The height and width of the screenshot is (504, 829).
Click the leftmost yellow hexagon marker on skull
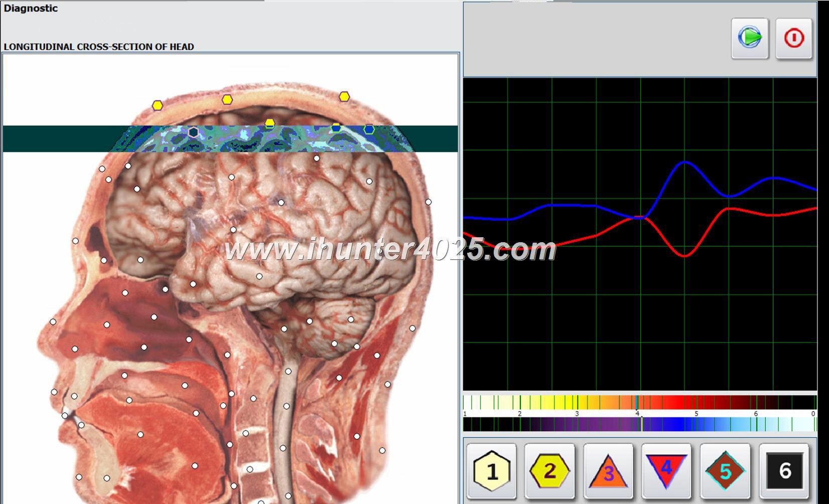158,105
